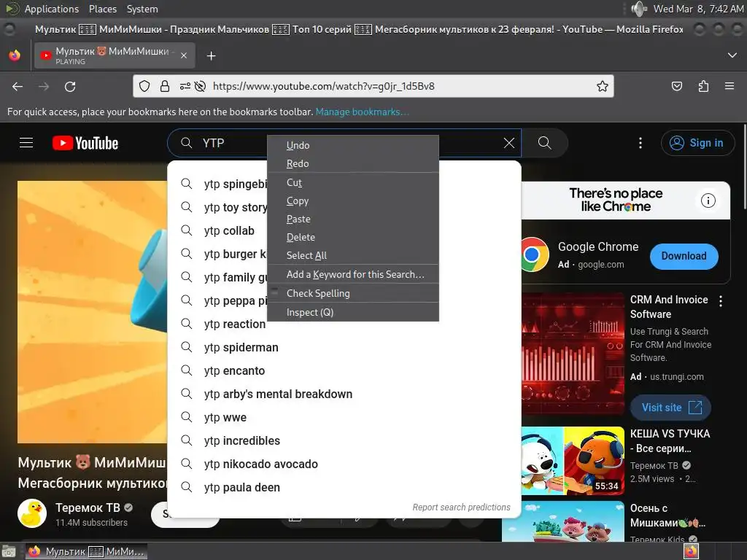Select the ytp incredibles suggestion

tap(344, 440)
